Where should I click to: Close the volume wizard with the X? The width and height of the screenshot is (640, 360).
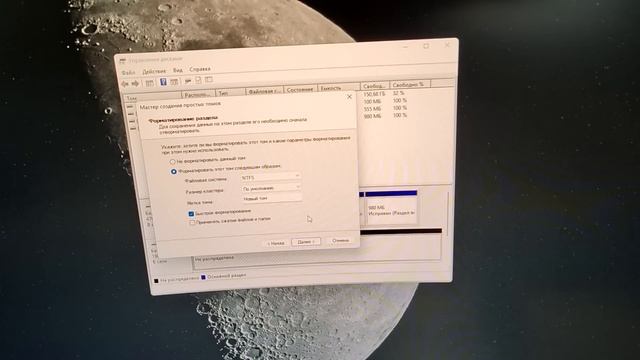[349, 97]
